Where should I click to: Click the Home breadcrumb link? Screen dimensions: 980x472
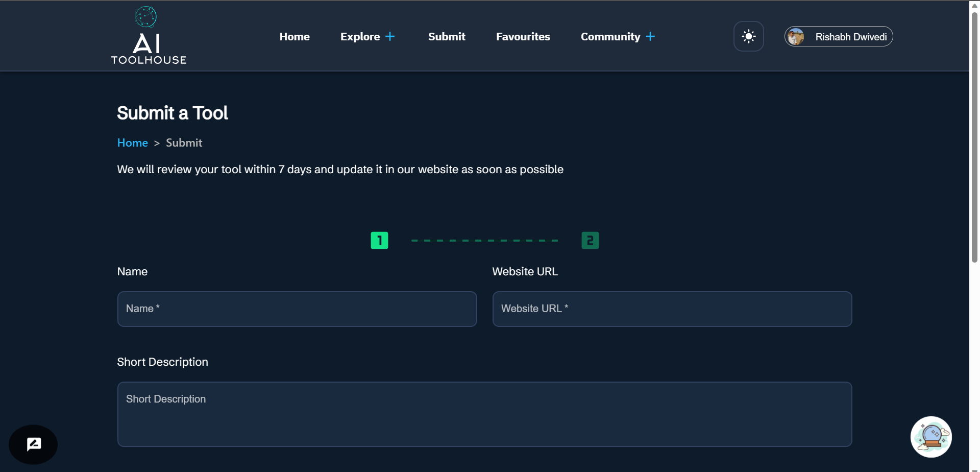point(132,143)
